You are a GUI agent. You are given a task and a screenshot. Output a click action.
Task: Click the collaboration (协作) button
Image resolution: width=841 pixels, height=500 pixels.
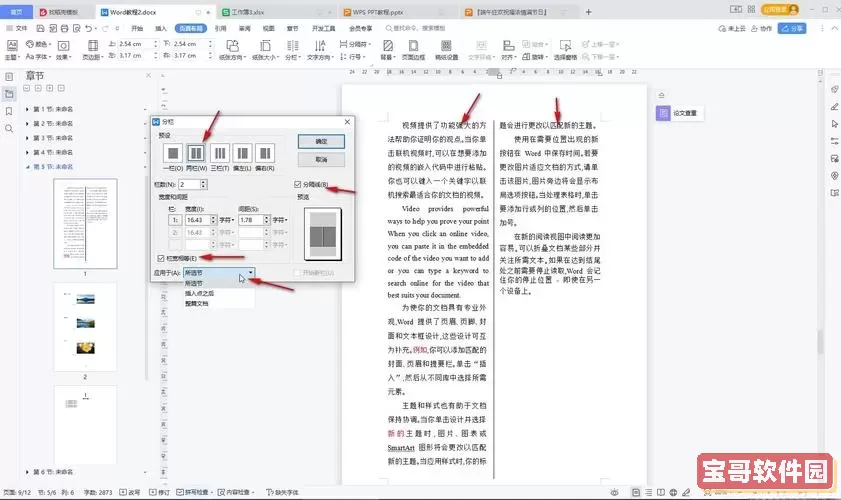(x=762, y=28)
